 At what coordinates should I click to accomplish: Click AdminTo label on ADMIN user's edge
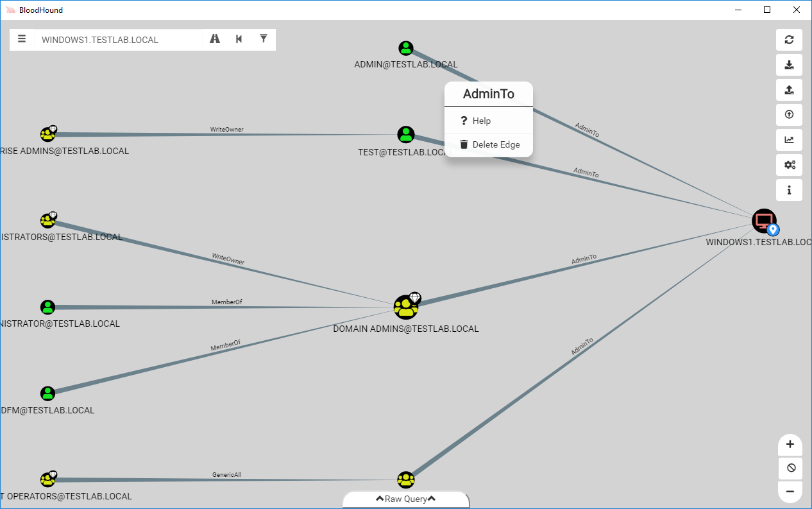click(x=587, y=130)
